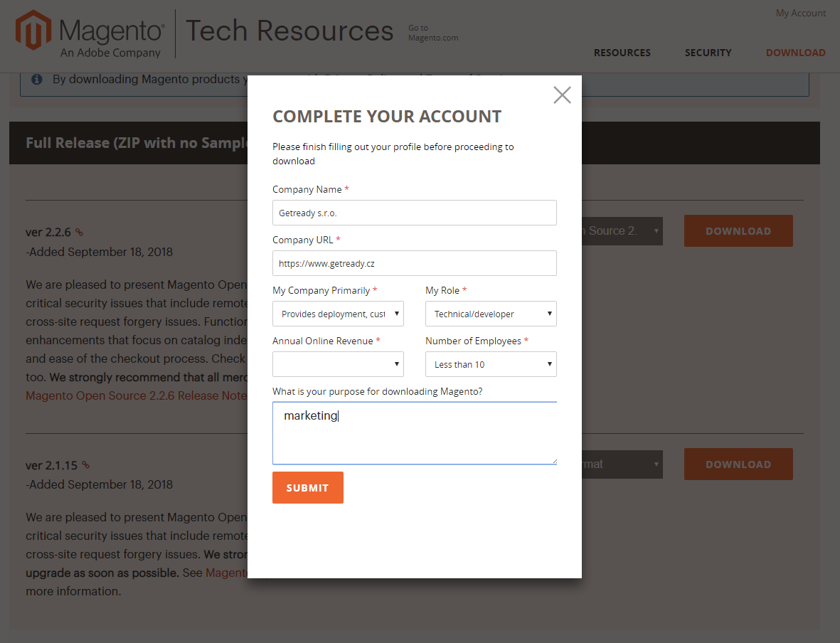This screenshot has width=840, height=643.
Task: Open the My Company Primarily dropdown
Action: 338,314
